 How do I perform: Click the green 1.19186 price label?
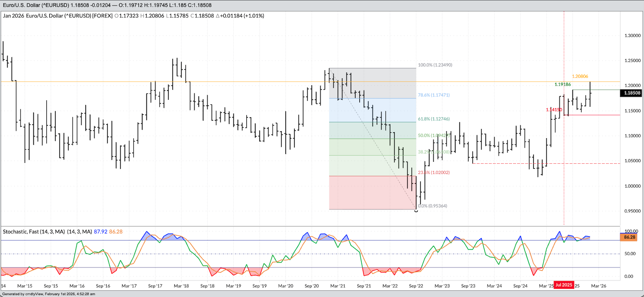point(562,85)
